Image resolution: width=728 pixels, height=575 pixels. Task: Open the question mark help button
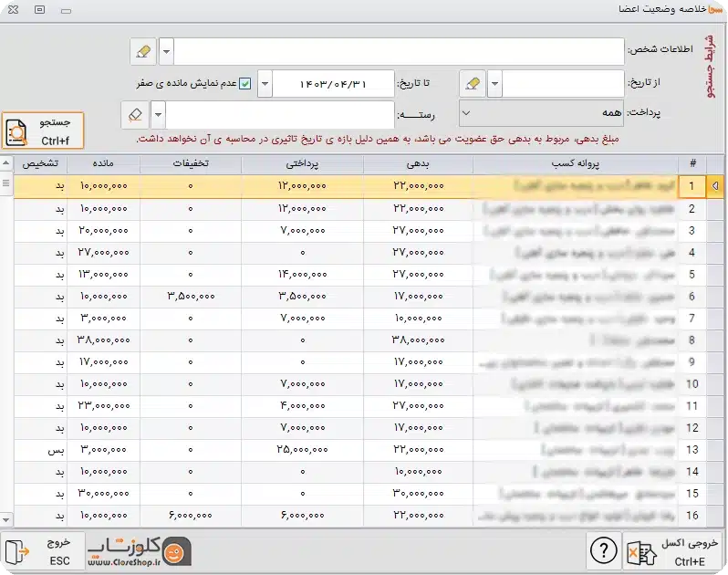coord(604,551)
